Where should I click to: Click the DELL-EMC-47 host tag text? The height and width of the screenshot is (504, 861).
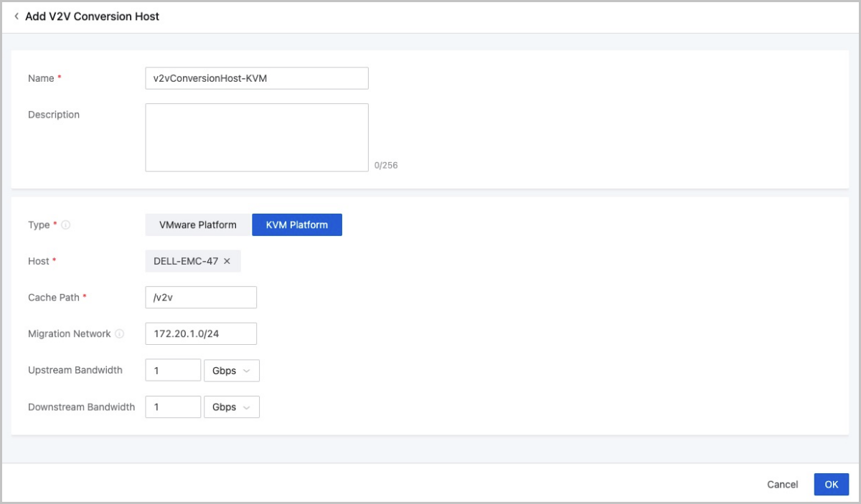186,262
